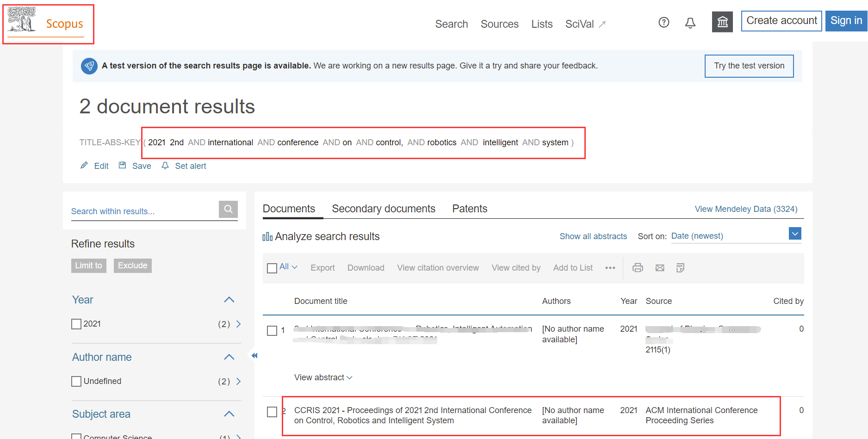The image size is (868, 439).
Task: Open the arrow next to year 2021 count
Action: (x=239, y=324)
